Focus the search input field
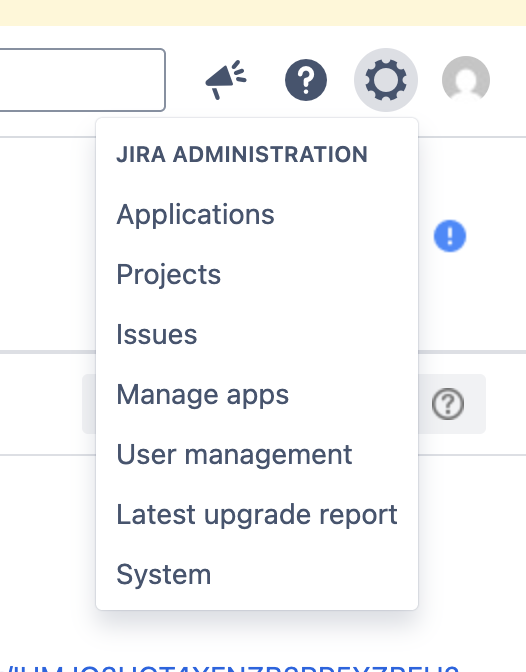 coord(81,80)
